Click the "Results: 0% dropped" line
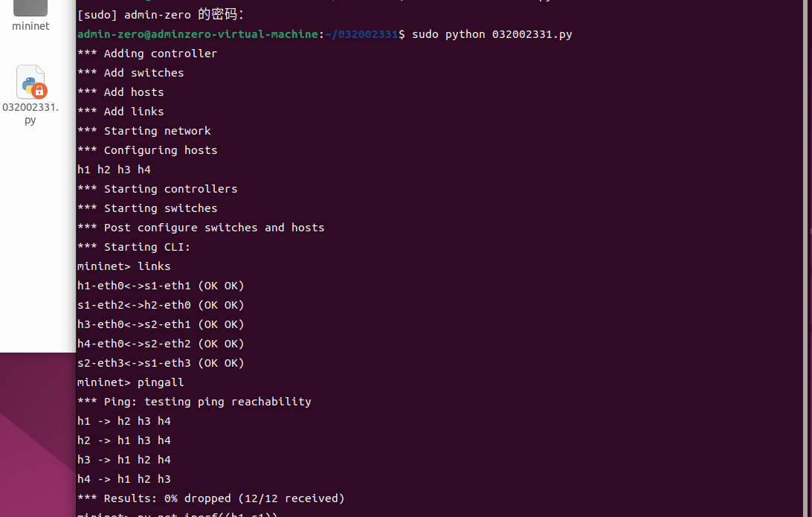This screenshot has width=812, height=517. pos(211,498)
